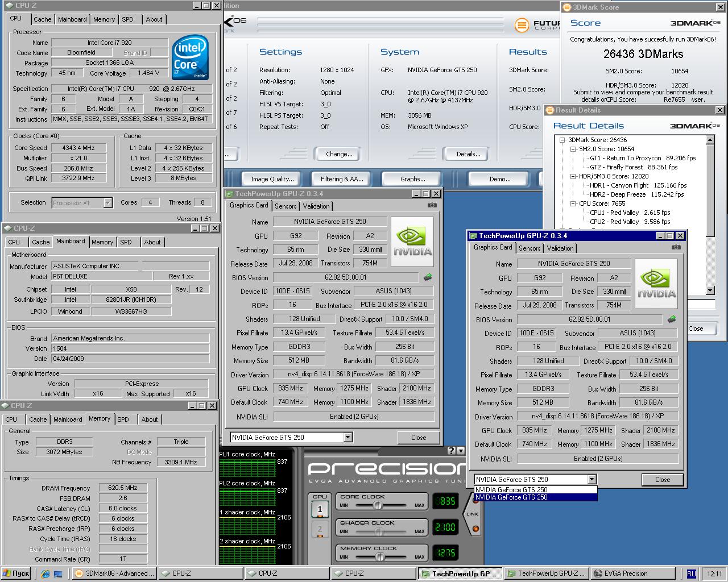The width and height of the screenshot is (728, 582).
Task: Switch to the EVGA Precision taskbar button
Action: point(634,573)
